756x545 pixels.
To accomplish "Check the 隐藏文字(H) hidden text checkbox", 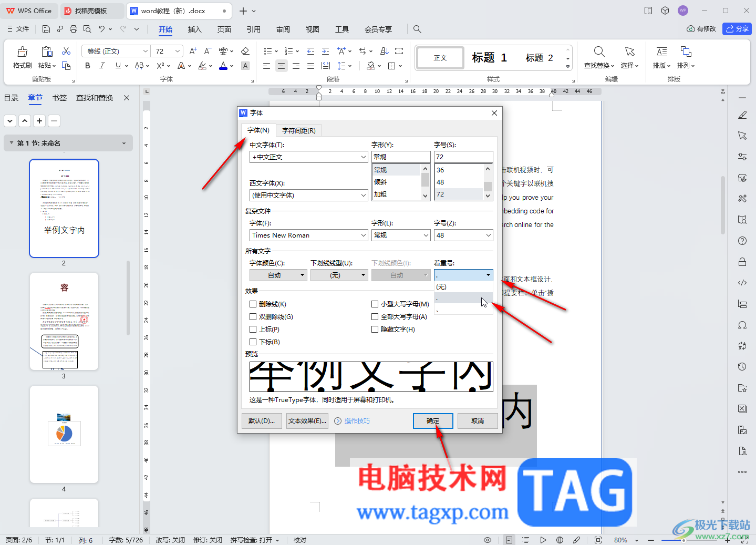I will point(375,329).
